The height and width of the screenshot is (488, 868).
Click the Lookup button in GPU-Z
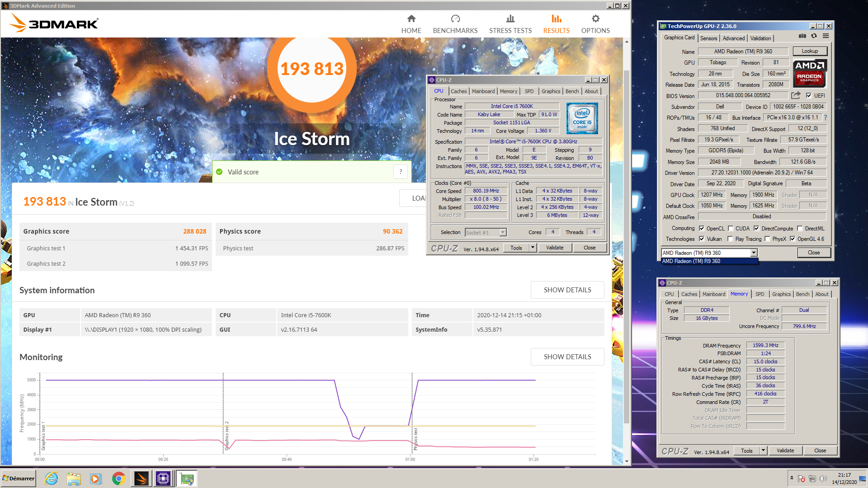point(809,51)
